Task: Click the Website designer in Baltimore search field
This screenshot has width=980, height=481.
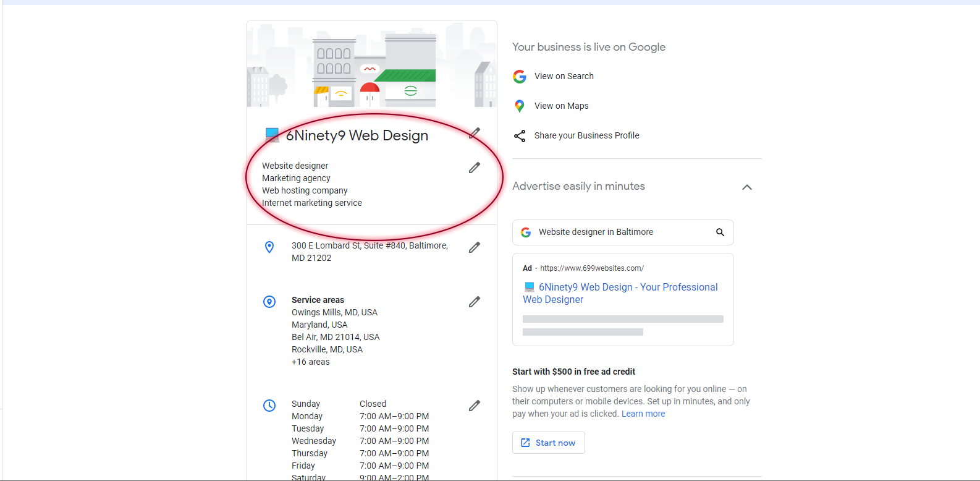Action: click(623, 232)
